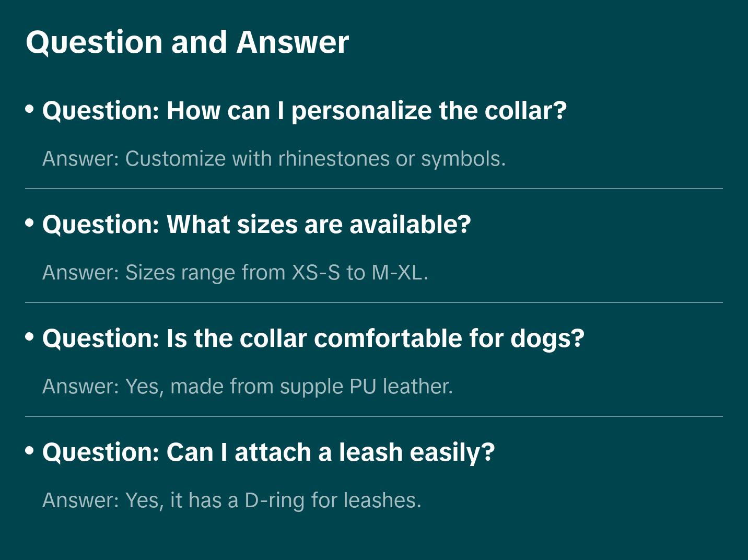This screenshot has height=560, width=748.
Task: Click the bullet beside the personalize collar question
Action: point(30,109)
